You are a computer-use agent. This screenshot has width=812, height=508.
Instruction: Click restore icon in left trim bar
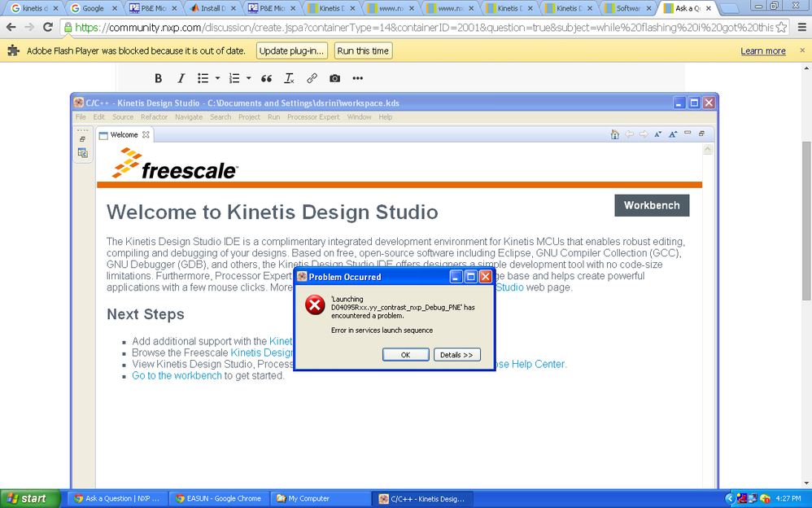82,139
